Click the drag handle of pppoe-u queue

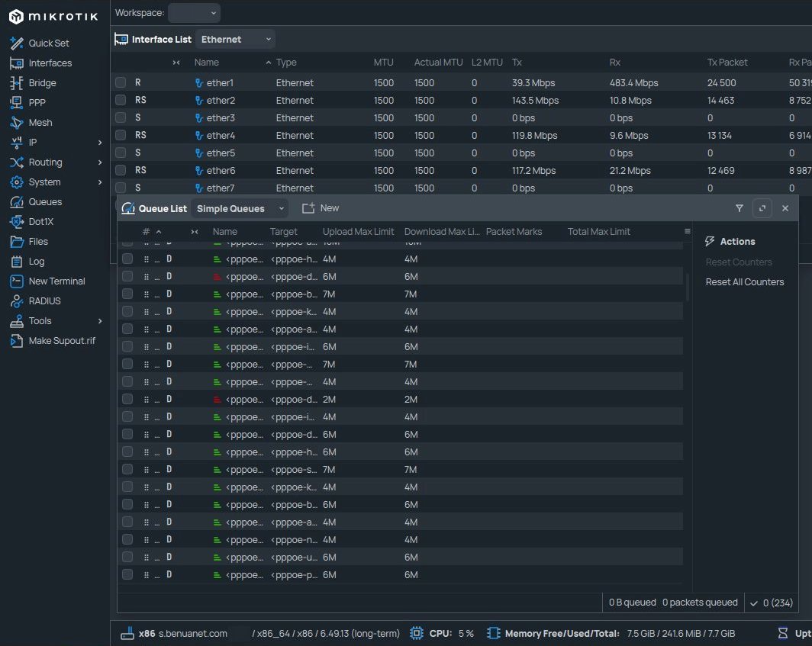click(147, 558)
